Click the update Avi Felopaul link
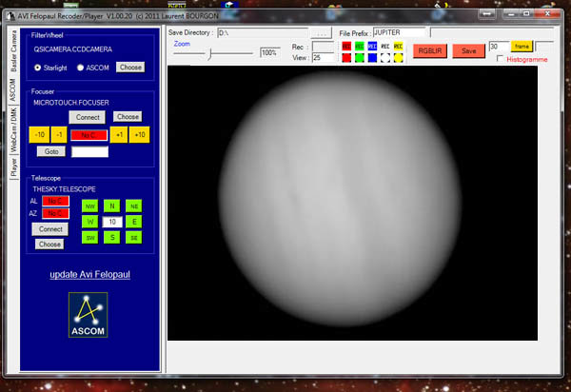 [x=88, y=275]
